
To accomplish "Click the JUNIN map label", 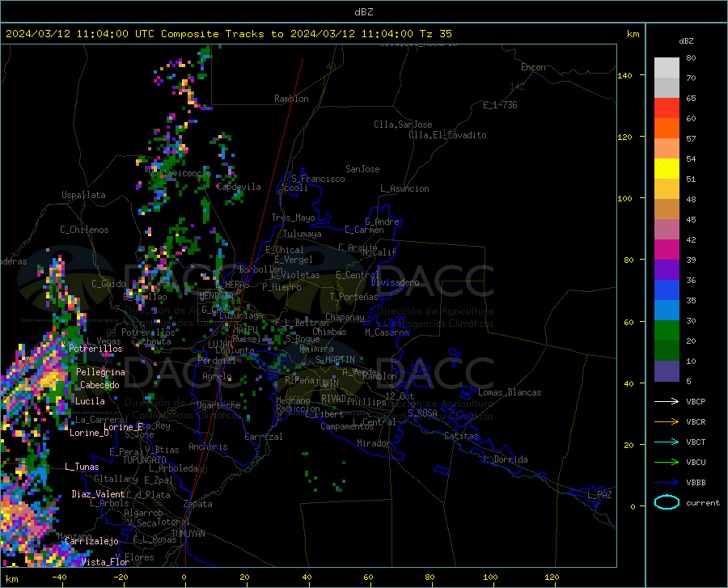I will [327, 383].
